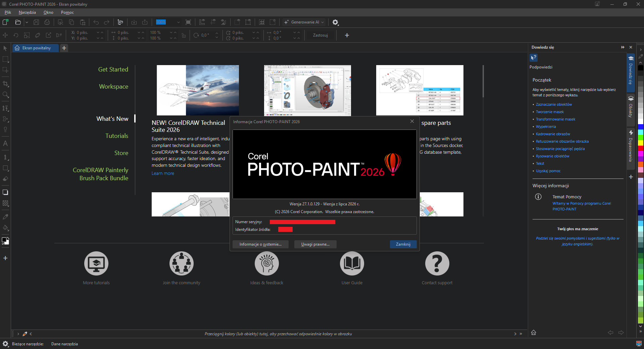Image resolution: width=644 pixels, height=349 pixels.
Task: Click the Contact support question icon
Action: [437, 263]
